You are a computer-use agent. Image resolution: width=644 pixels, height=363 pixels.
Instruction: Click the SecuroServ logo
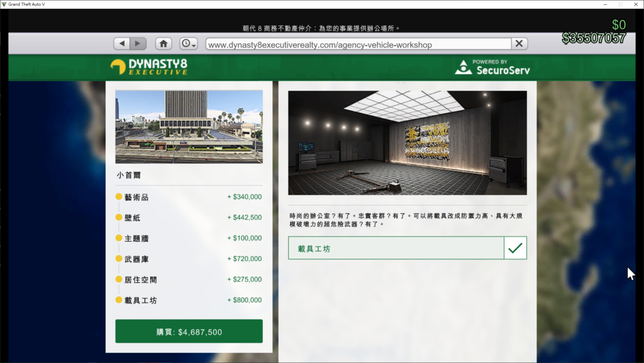tap(492, 67)
